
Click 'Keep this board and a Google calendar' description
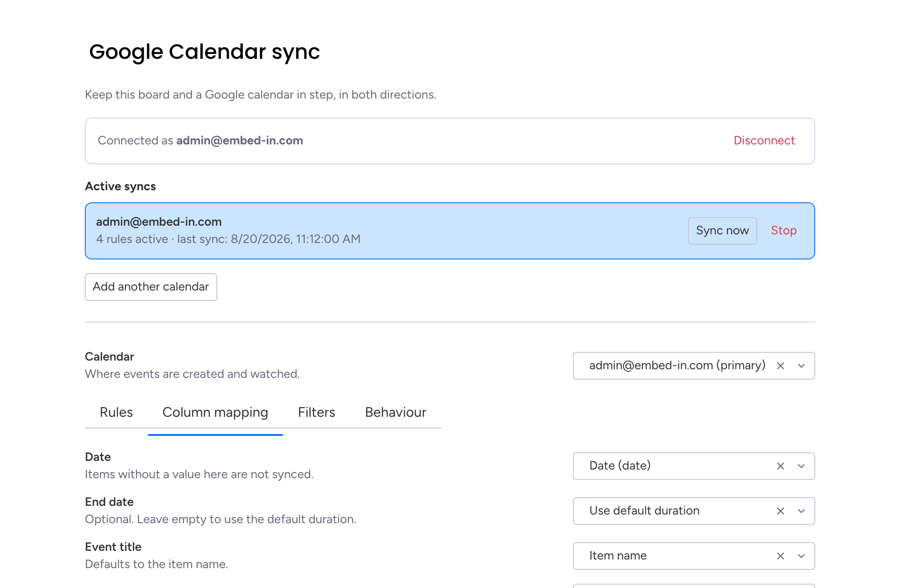(x=260, y=95)
